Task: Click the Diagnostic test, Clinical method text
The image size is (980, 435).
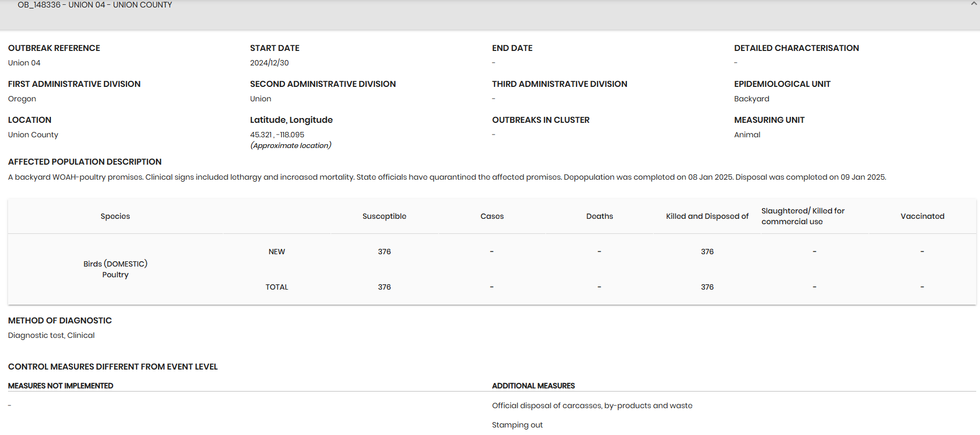Action: tap(51, 335)
